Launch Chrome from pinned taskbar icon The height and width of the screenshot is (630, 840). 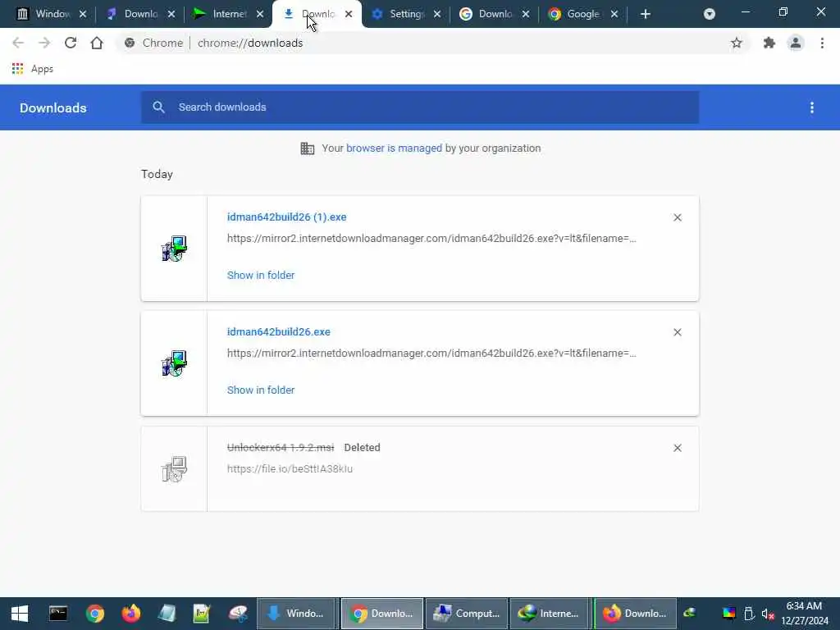(95, 614)
